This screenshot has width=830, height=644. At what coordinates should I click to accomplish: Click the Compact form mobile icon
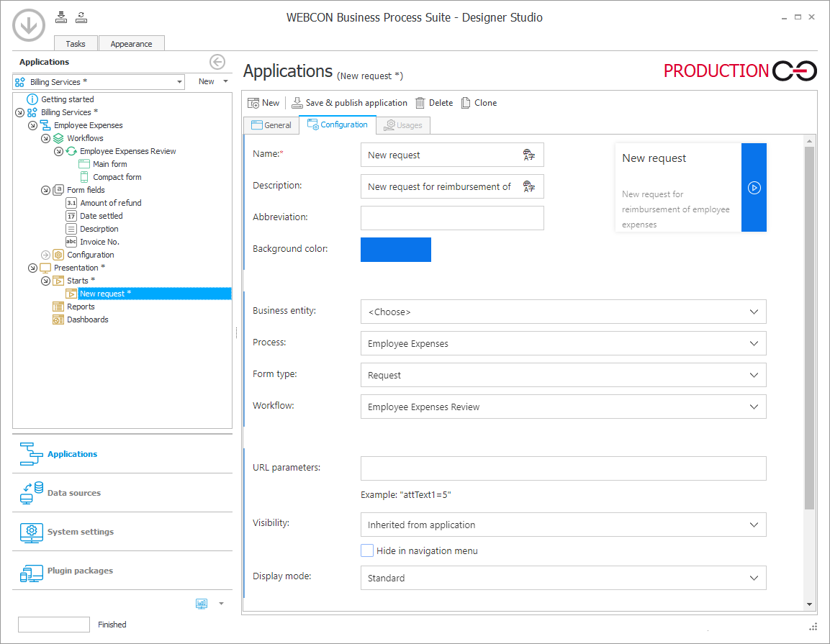tap(84, 177)
